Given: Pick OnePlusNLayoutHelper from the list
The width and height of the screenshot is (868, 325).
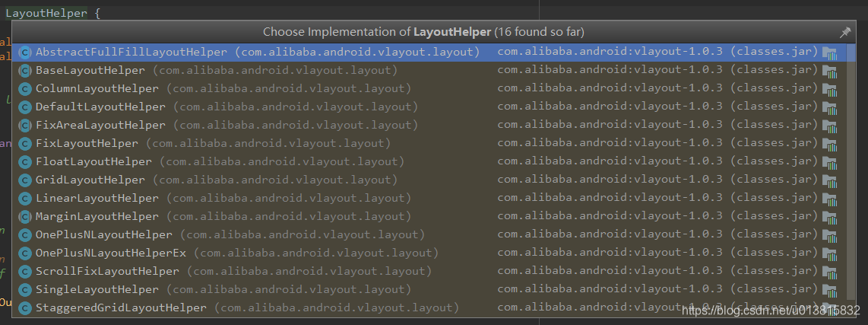Looking at the screenshot, I should 429,235.
